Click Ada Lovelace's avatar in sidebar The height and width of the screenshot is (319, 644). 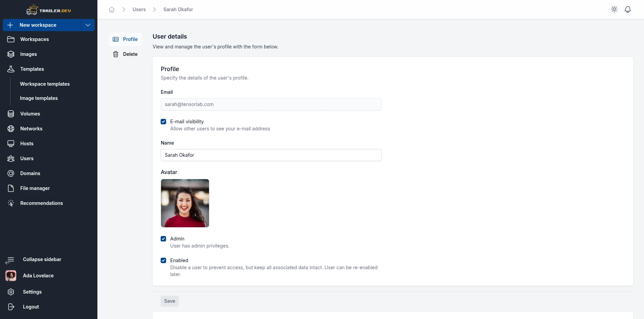coord(11,276)
